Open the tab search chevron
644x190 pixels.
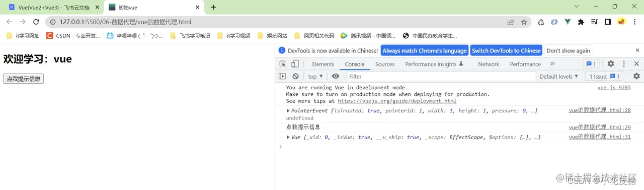point(577,7)
